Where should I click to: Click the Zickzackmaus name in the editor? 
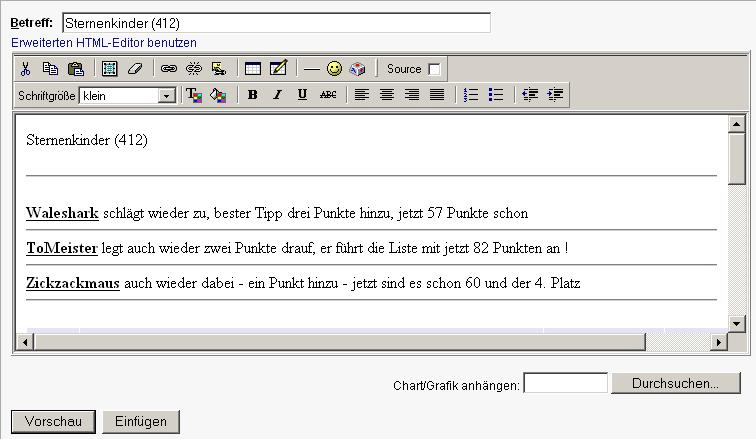click(x=73, y=283)
